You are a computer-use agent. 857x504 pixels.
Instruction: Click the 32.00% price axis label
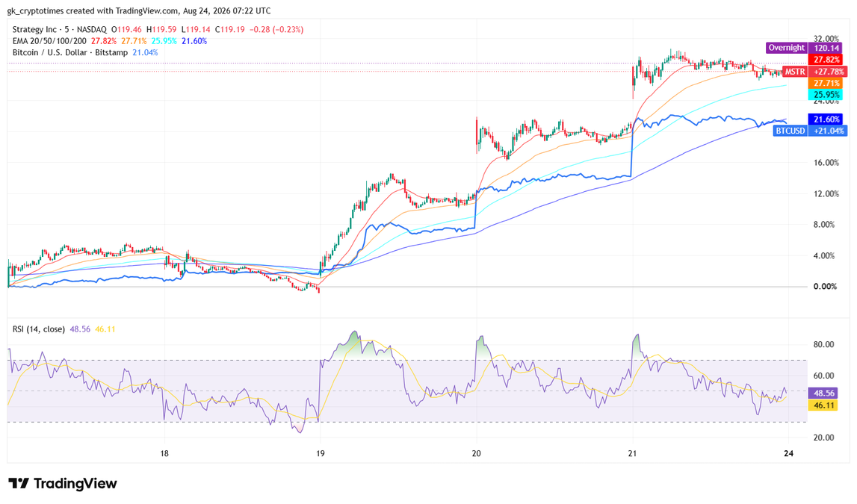[826, 39]
